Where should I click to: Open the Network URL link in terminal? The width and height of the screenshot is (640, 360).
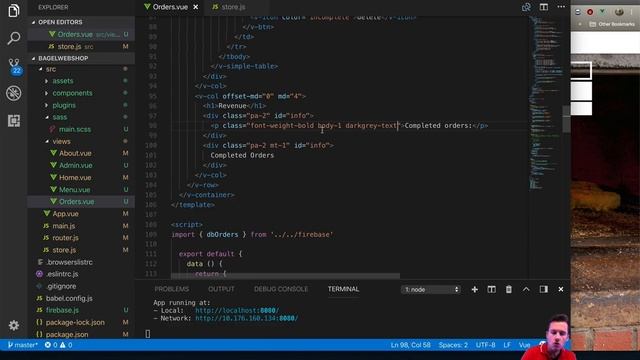click(247, 318)
